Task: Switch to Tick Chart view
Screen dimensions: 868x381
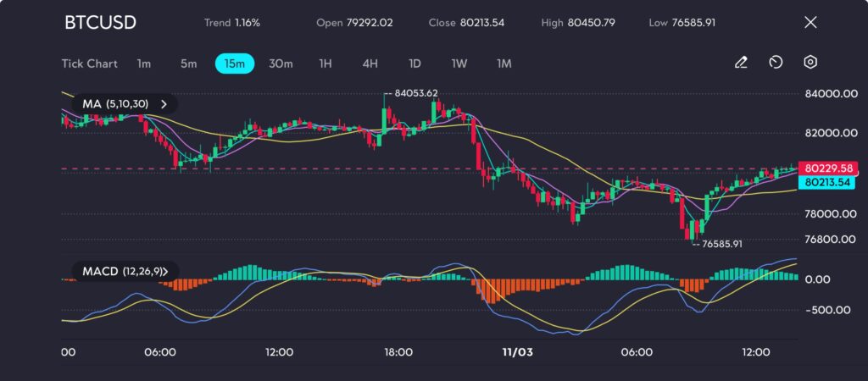Action: (x=89, y=63)
